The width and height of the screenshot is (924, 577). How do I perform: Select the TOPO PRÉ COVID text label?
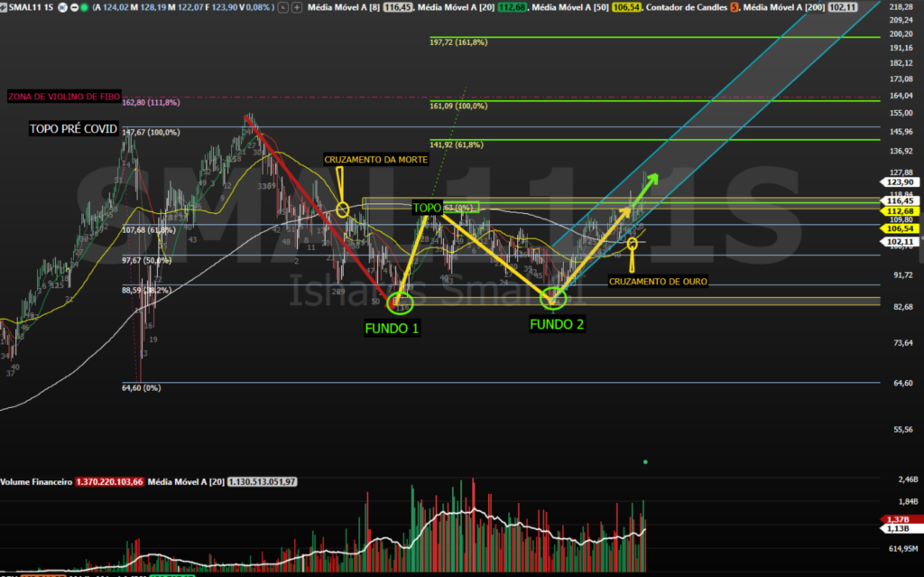click(73, 128)
